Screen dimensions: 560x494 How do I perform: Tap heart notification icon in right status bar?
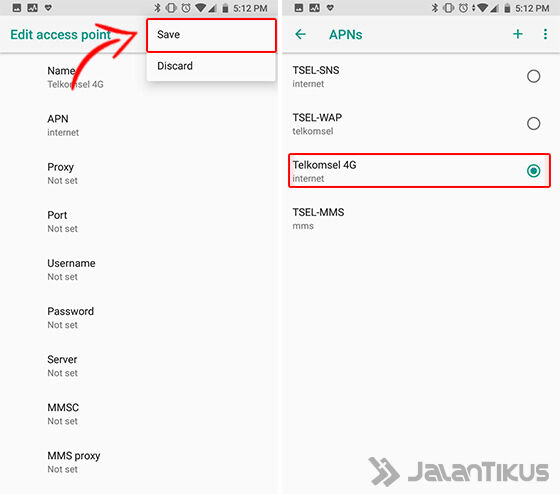(330, 8)
